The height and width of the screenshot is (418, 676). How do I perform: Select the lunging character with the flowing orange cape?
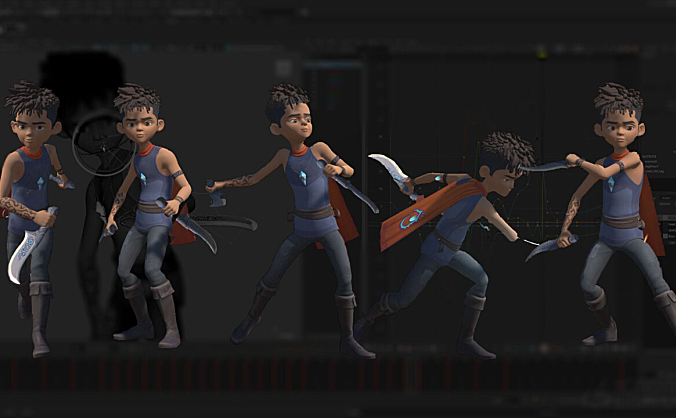(448, 246)
